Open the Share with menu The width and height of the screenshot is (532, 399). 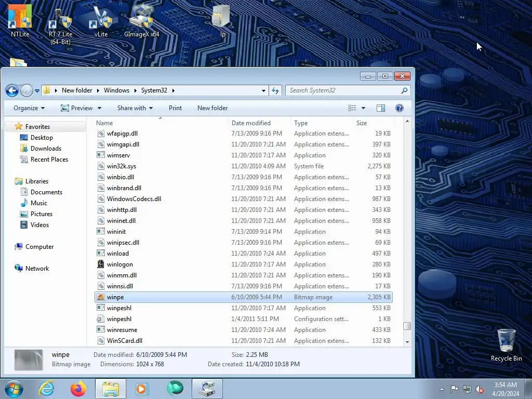tap(135, 108)
